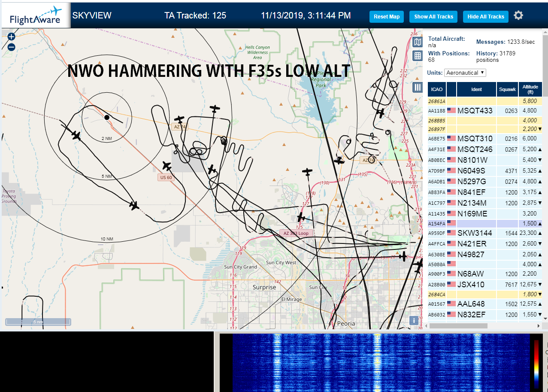Click ICAO code 26861A
The height and width of the screenshot is (392, 548).
tap(437, 101)
